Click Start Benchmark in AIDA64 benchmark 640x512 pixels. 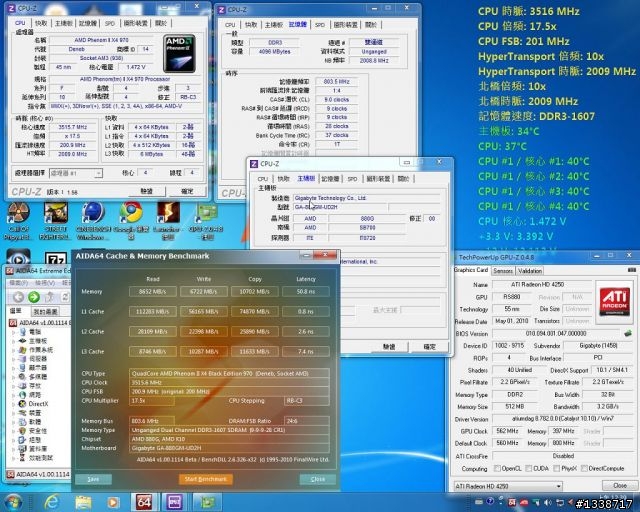click(206, 479)
